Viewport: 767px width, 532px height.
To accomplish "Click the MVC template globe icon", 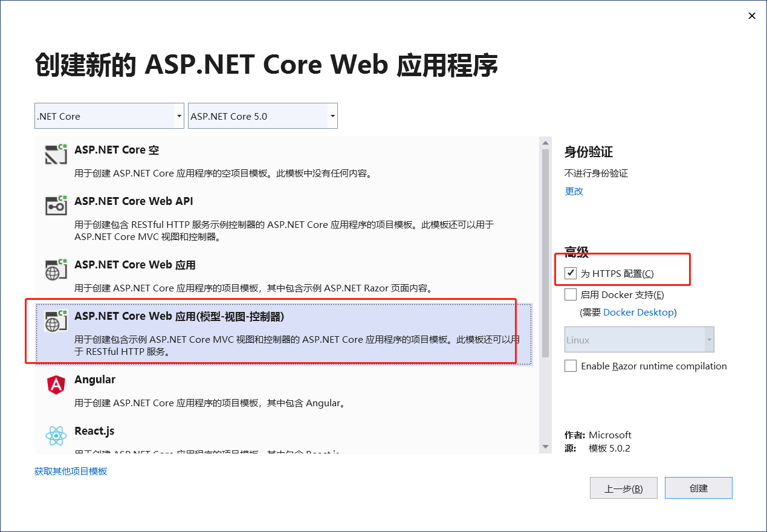I will (x=56, y=320).
